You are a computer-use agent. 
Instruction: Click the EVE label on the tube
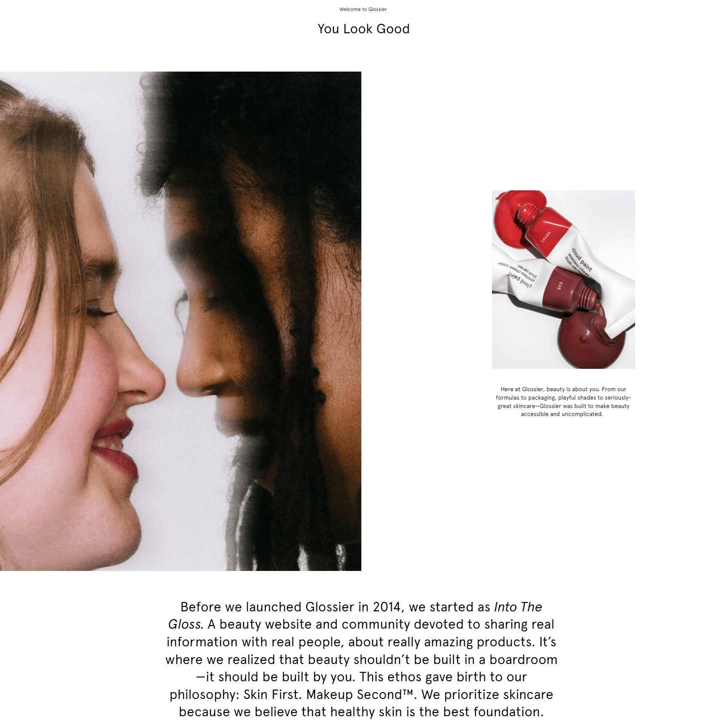[x=559, y=286]
